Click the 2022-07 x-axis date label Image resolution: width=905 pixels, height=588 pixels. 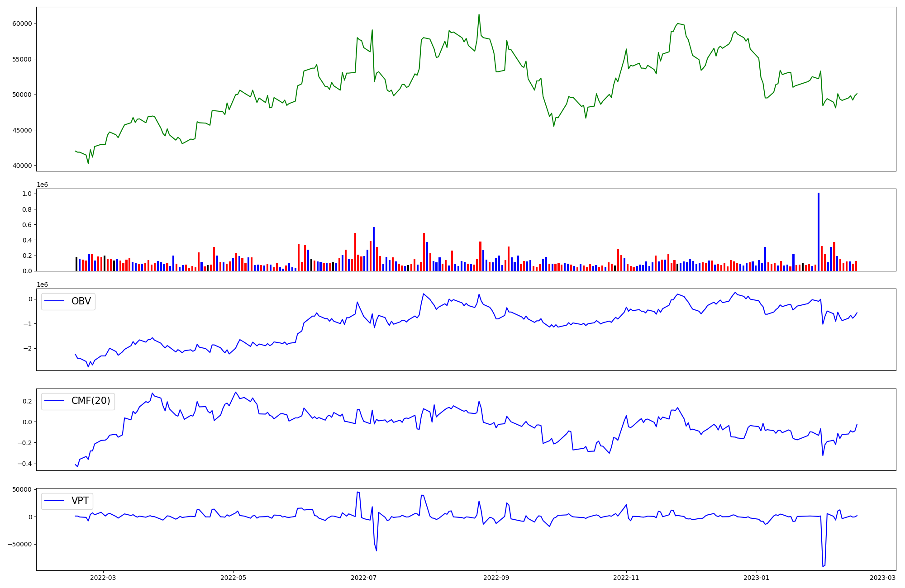[x=364, y=577]
